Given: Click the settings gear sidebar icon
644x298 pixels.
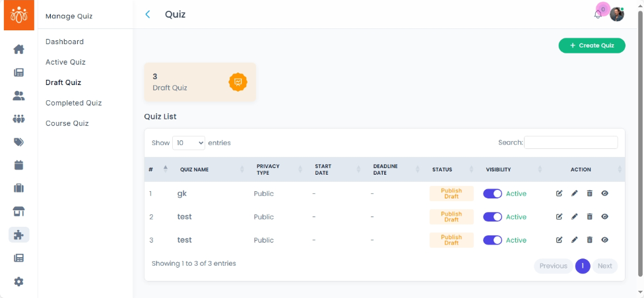Looking at the screenshot, I should (18, 282).
